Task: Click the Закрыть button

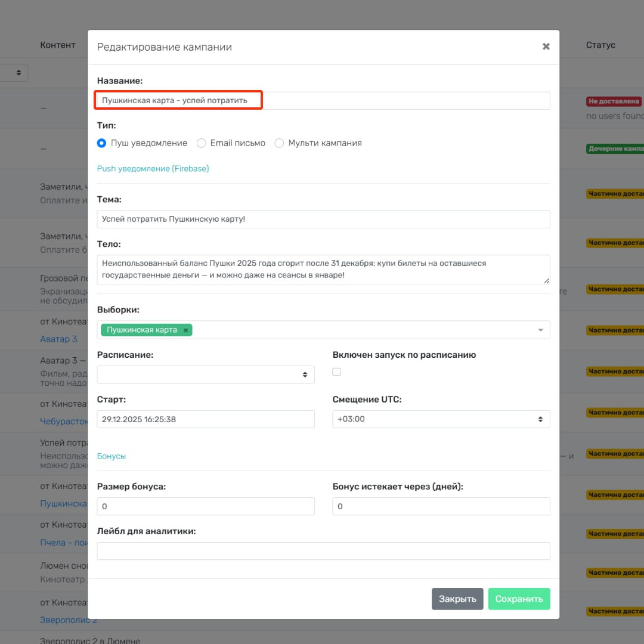Action: 457,599
